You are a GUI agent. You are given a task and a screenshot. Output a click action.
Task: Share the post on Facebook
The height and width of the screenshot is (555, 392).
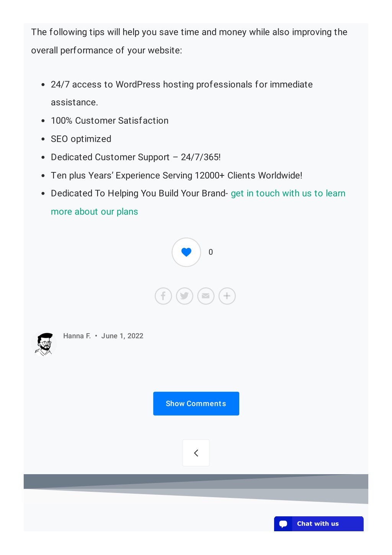163,296
